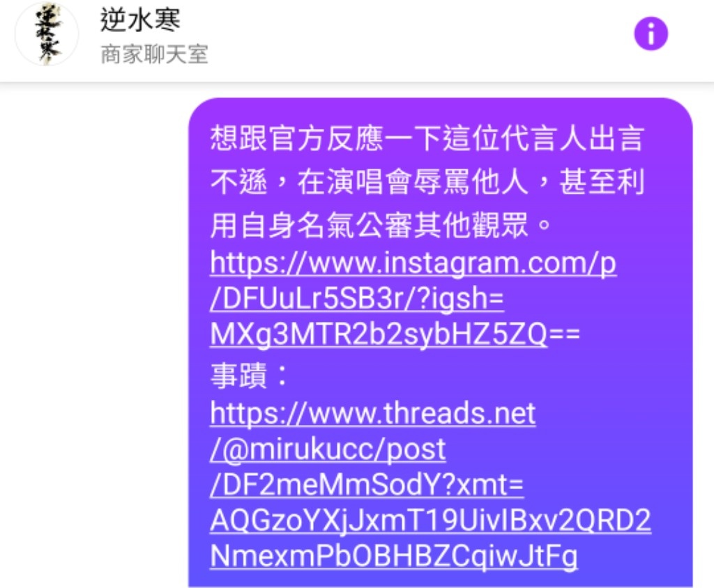
Task: Select the 事蹟: label in message
Action: [249, 376]
